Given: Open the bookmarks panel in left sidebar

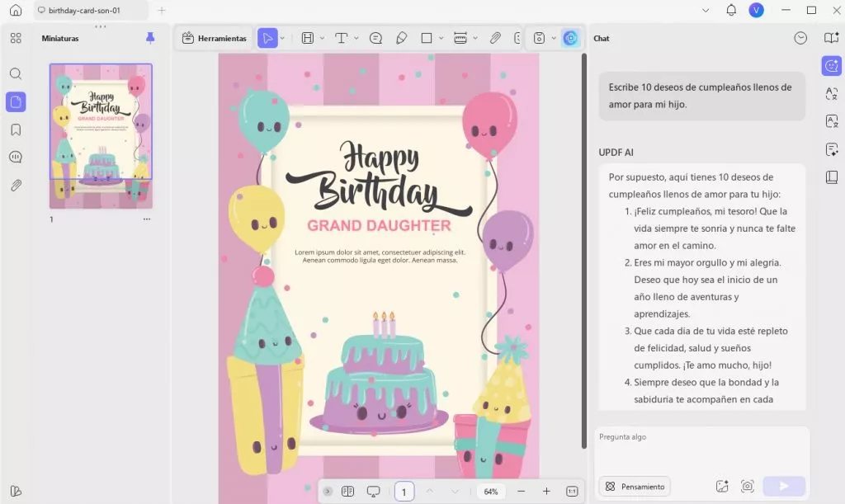Looking at the screenshot, I should (x=16, y=130).
